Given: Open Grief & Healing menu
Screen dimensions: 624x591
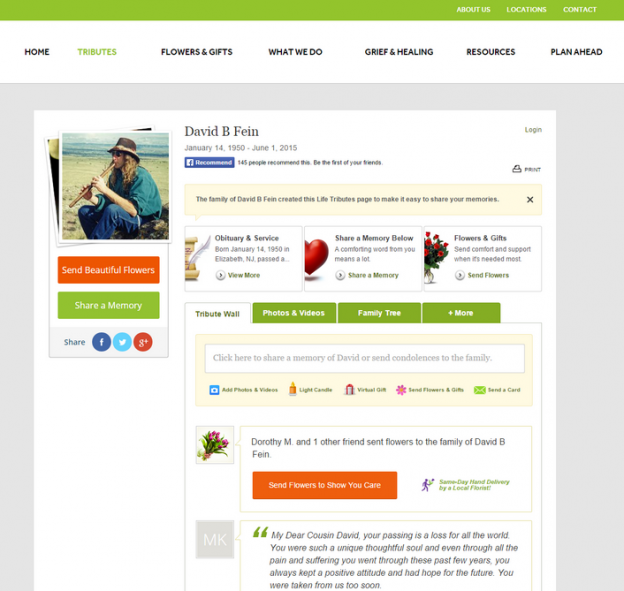Looking at the screenshot, I should point(399,52).
